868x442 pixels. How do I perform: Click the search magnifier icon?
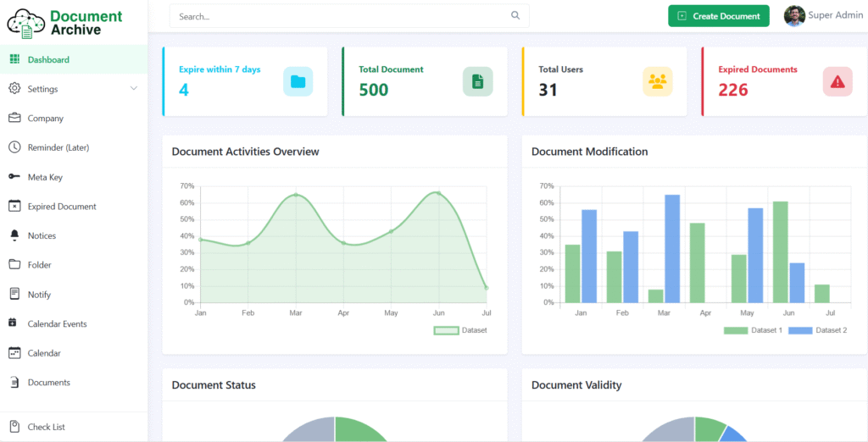(x=515, y=15)
